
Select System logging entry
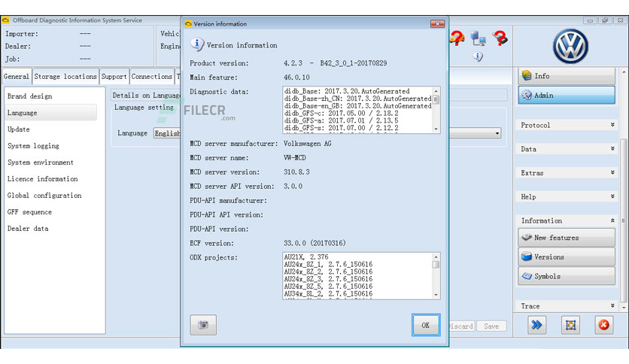[x=51, y=145]
